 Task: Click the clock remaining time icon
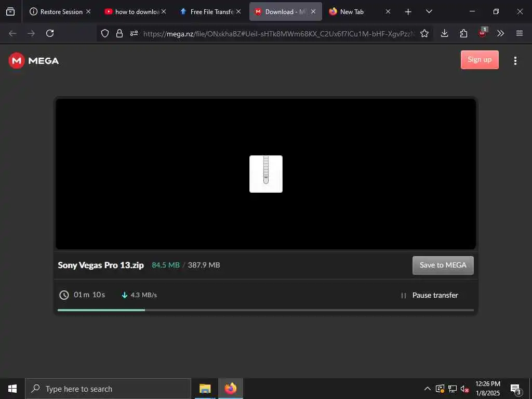(x=64, y=295)
